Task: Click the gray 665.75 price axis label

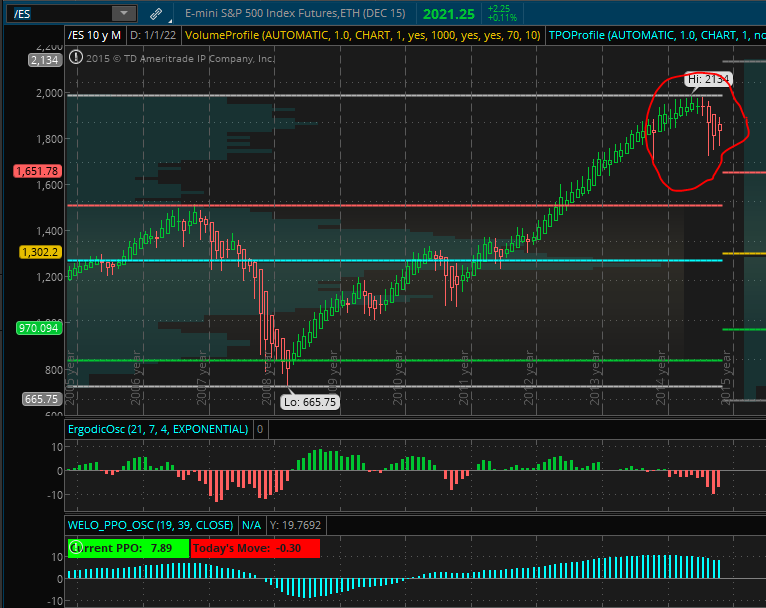Action: pos(42,399)
